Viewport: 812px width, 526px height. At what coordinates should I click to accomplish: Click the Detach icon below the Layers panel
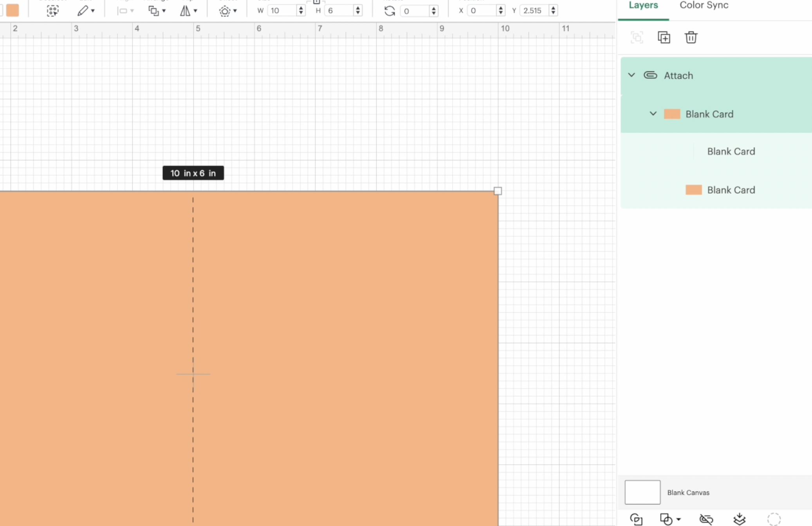(x=707, y=519)
